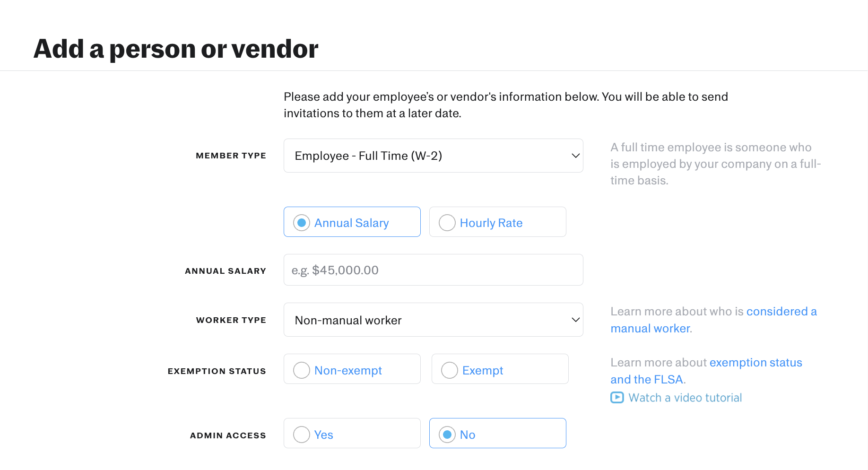Choose the Hourly Rate pay option
This screenshot has height=470, width=868.
[x=447, y=223]
